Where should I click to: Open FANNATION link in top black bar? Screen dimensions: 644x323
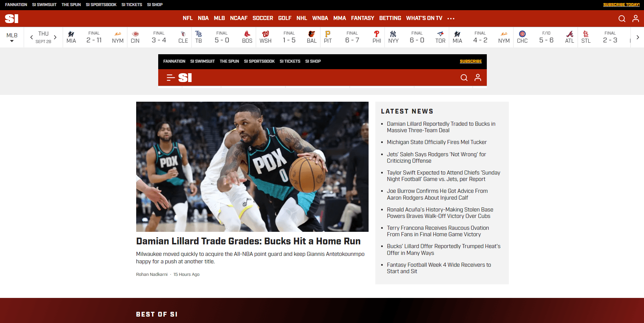[x=16, y=5]
